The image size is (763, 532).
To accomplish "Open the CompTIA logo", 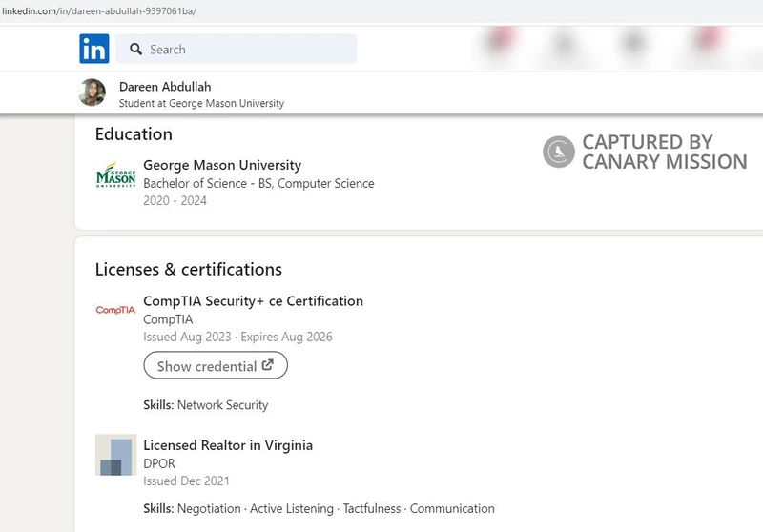I will [115, 310].
